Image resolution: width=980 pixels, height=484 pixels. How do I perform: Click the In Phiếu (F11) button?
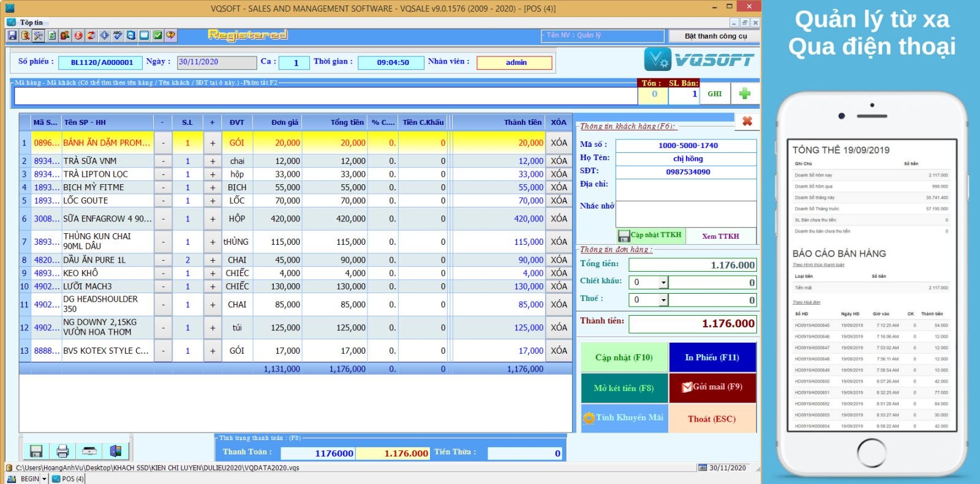click(x=712, y=357)
